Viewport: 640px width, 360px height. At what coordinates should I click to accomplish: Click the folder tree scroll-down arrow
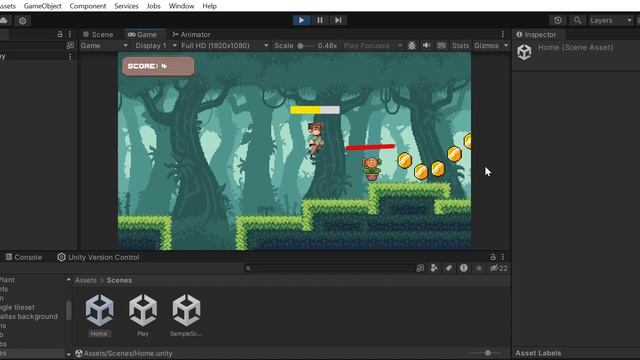[69, 354]
